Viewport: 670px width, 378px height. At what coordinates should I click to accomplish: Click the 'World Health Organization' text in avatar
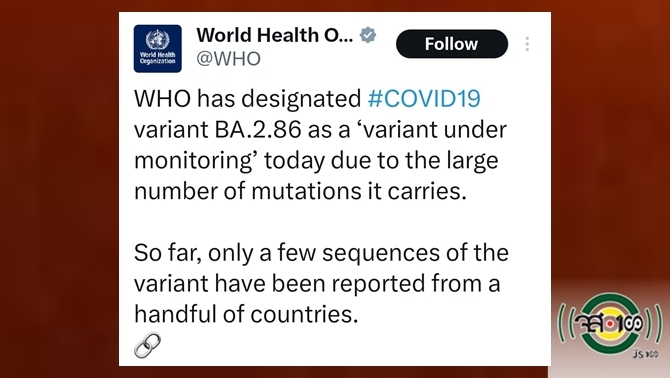click(x=158, y=58)
